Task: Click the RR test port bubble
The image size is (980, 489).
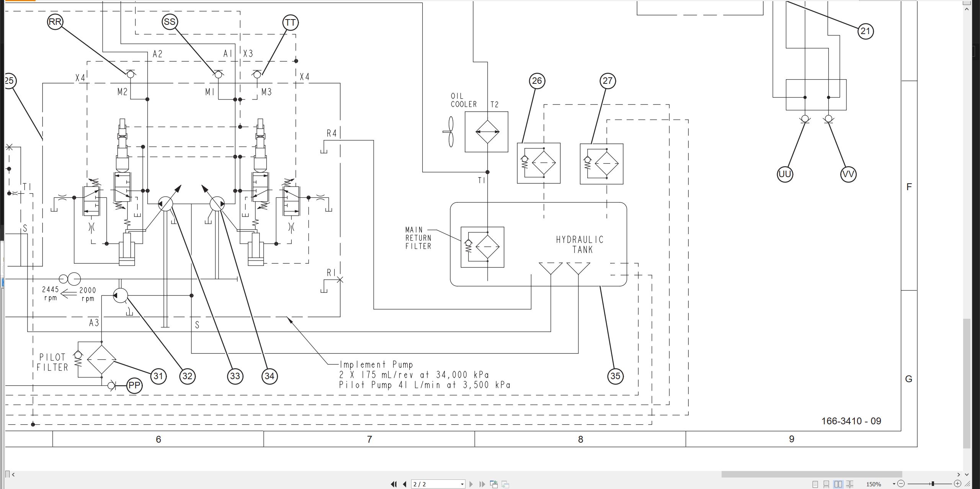Action: point(55,21)
